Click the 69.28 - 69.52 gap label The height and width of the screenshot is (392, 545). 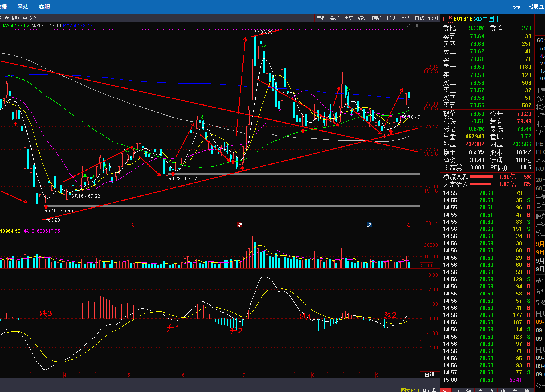point(183,179)
